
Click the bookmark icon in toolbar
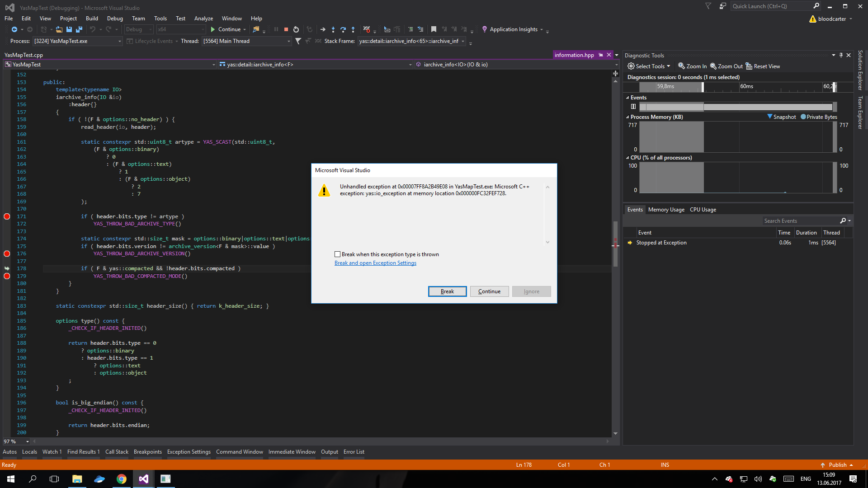coord(434,29)
